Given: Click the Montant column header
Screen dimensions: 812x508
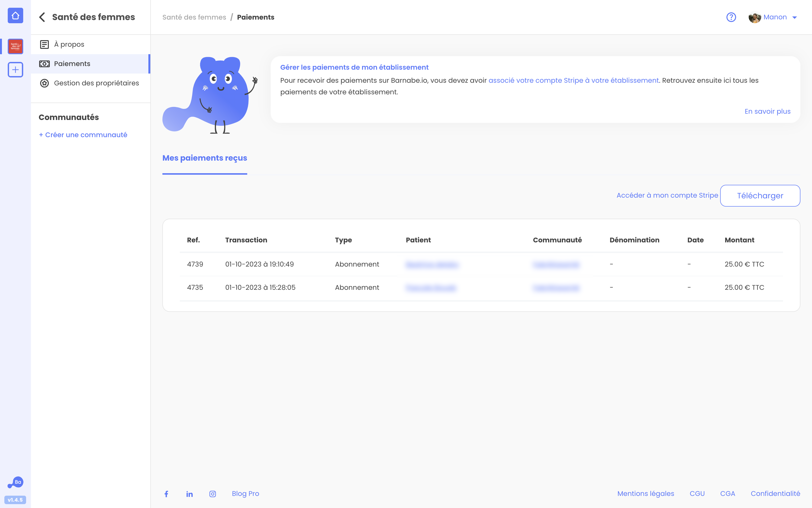Looking at the screenshot, I should coord(739,240).
